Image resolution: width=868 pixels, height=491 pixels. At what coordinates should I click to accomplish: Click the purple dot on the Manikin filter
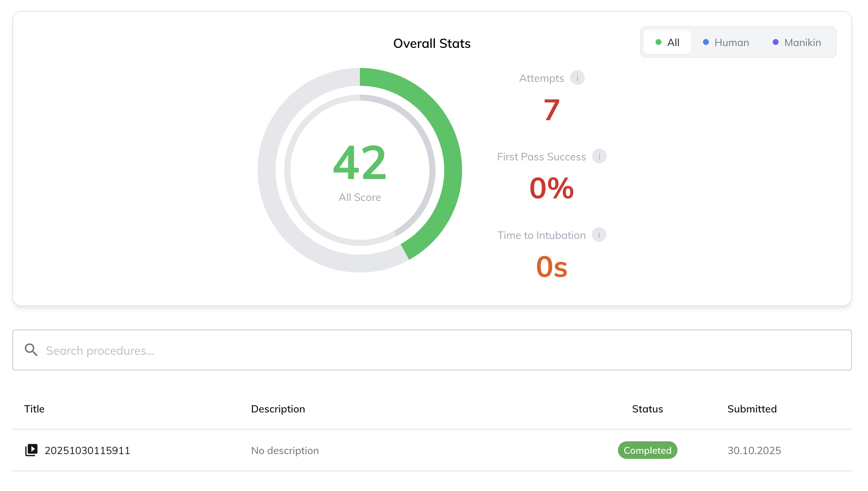(x=776, y=42)
